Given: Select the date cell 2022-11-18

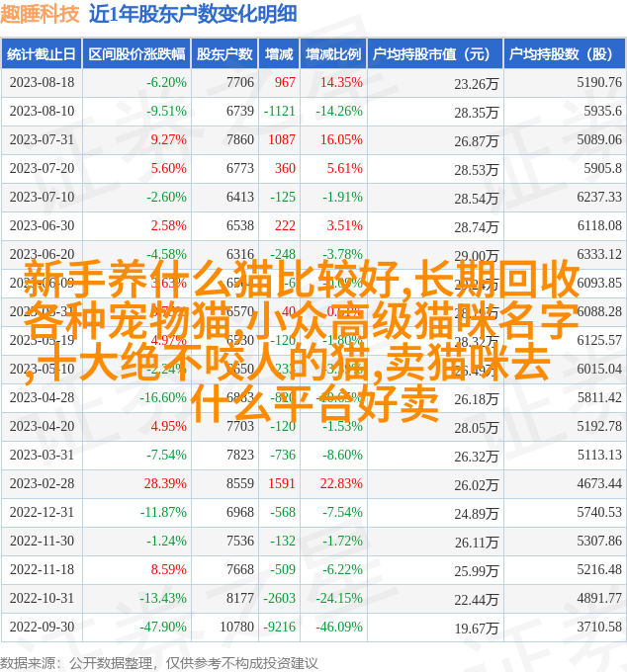Looking at the screenshot, I should click(x=42, y=570).
